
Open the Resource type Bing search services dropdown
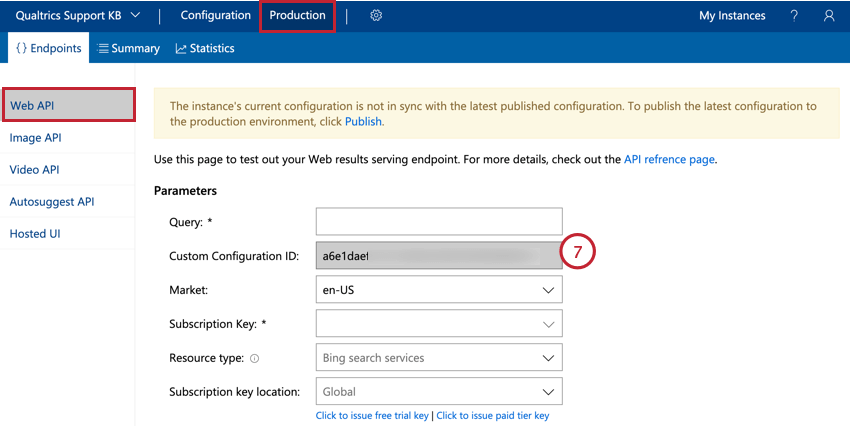[439, 358]
